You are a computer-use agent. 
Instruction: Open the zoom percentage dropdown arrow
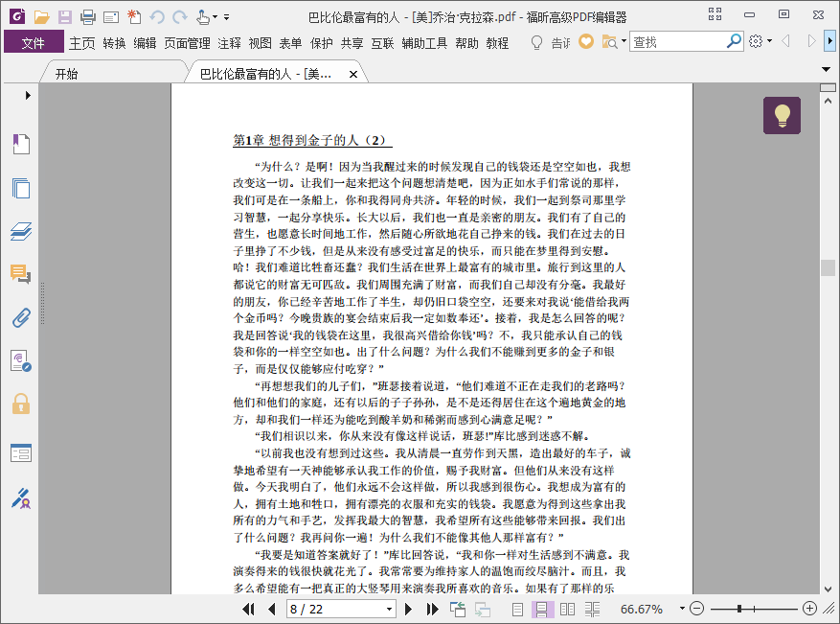pyautogui.click(x=682, y=608)
